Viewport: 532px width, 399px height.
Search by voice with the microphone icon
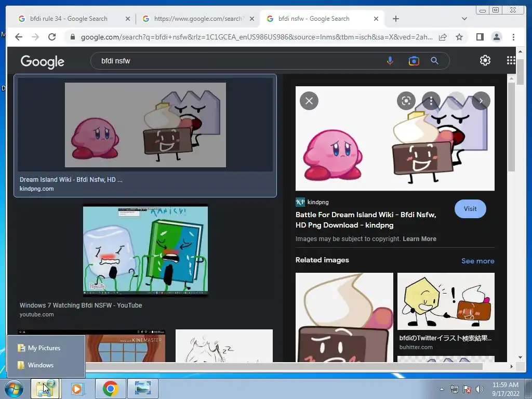point(390,61)
